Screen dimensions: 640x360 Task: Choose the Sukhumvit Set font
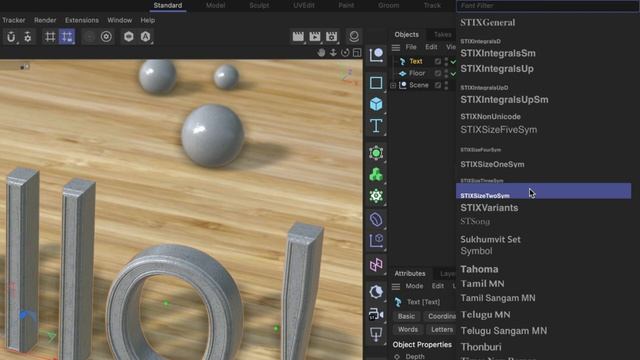point(490,240)
